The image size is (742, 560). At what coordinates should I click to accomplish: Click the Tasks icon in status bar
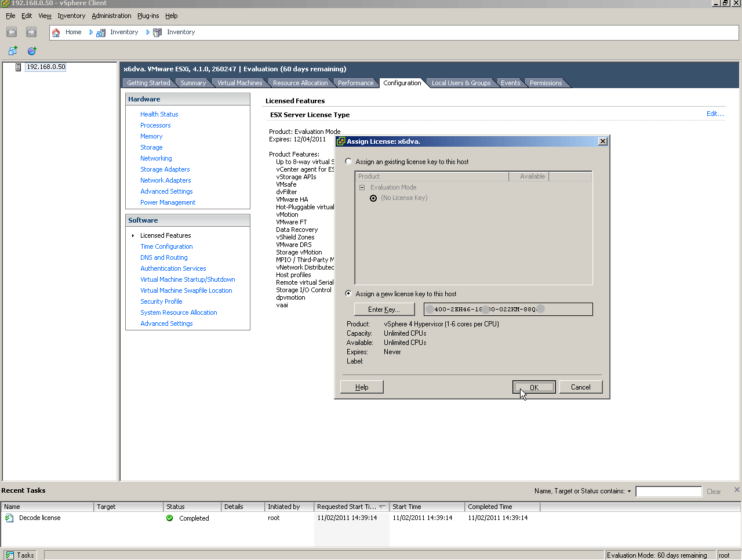(9, 555)
